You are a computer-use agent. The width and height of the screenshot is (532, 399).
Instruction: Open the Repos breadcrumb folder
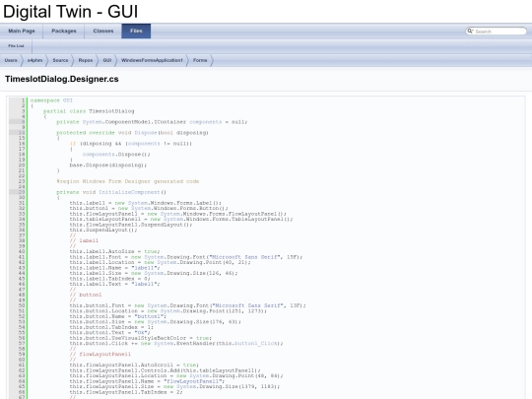[85, 60]
